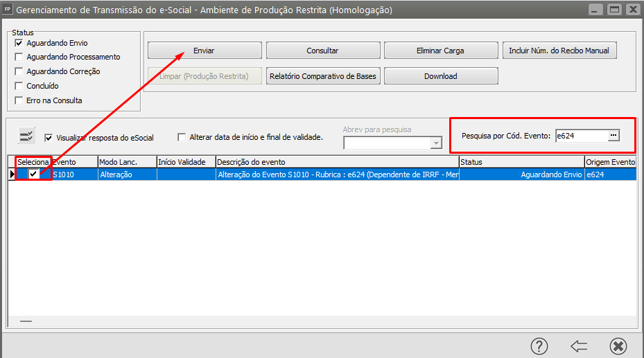Click the FP application icon in title bar
The width and height of the screenshot is (644, 358).
click(x=8, y=10)
